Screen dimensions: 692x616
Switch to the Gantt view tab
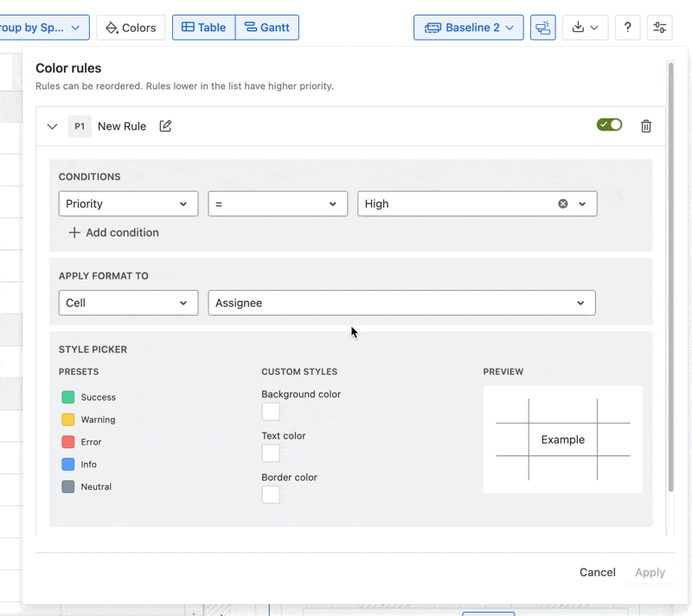(x=267, y=28)
